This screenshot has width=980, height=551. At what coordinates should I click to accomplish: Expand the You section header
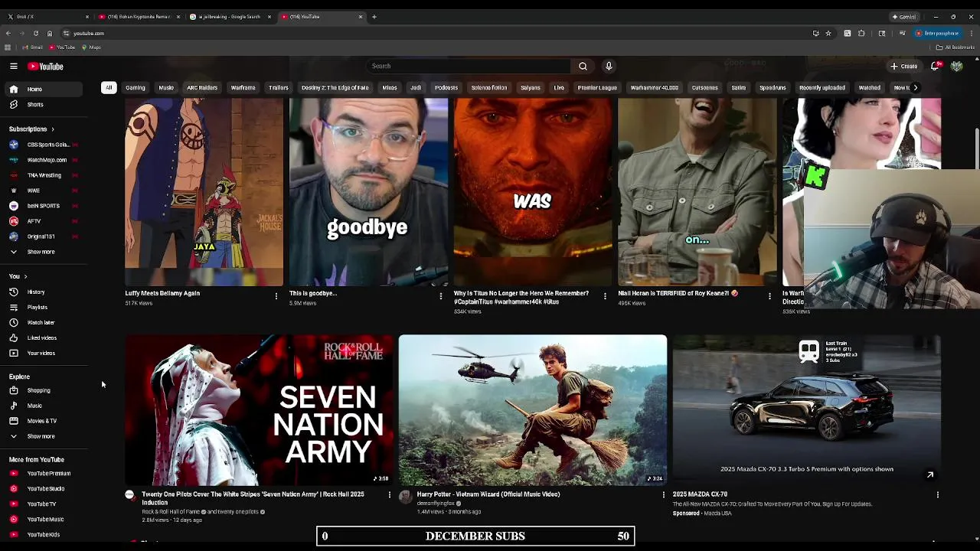tap(18, 276)
